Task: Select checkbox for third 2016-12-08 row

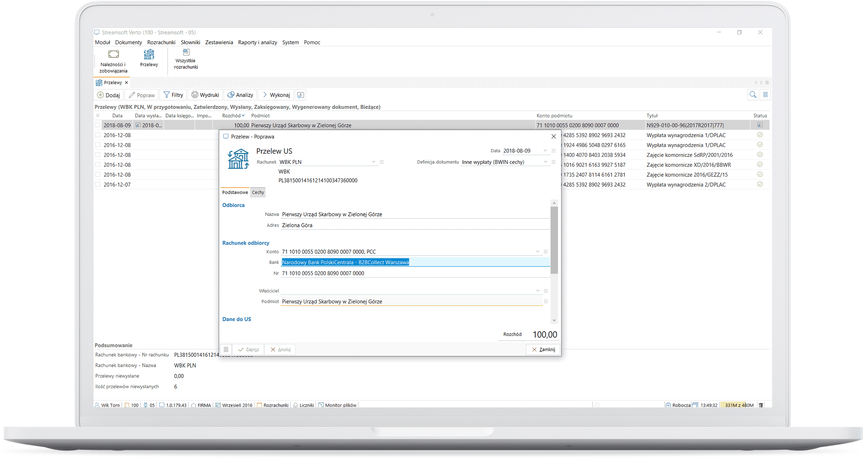Action: 98,155
